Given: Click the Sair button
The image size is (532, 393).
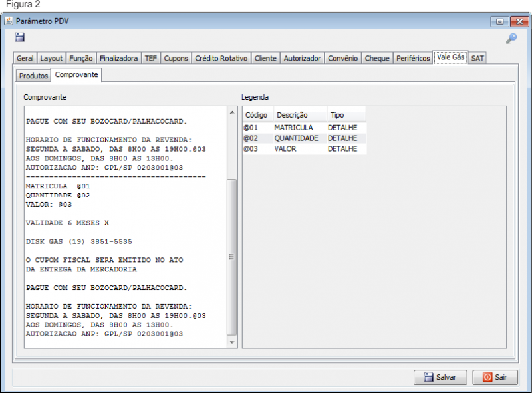Looking at the screenshot, I should tap(495, 377).
